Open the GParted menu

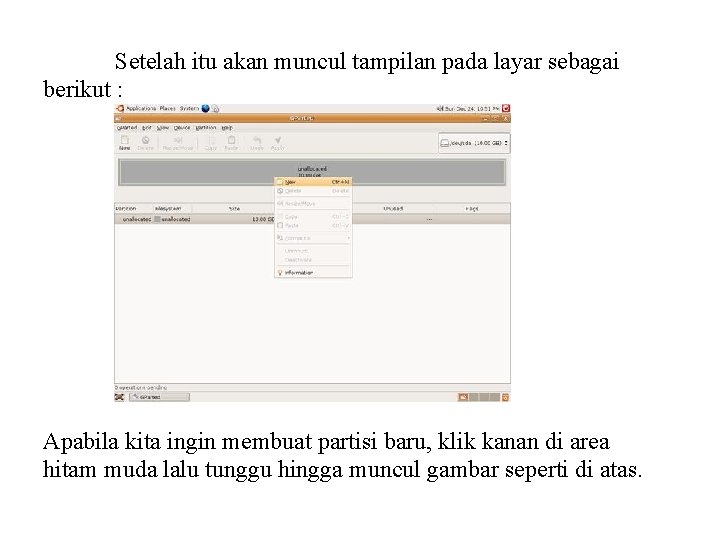tap(127, 128)
